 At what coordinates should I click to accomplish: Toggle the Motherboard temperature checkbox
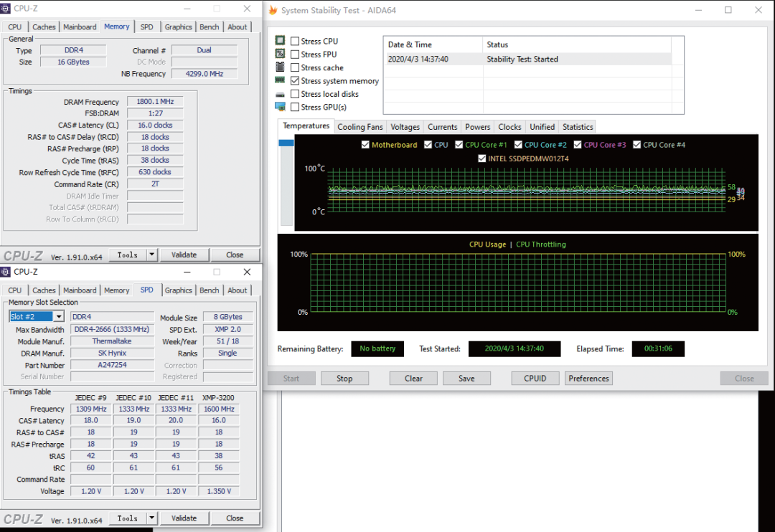(x=365, y=145)
